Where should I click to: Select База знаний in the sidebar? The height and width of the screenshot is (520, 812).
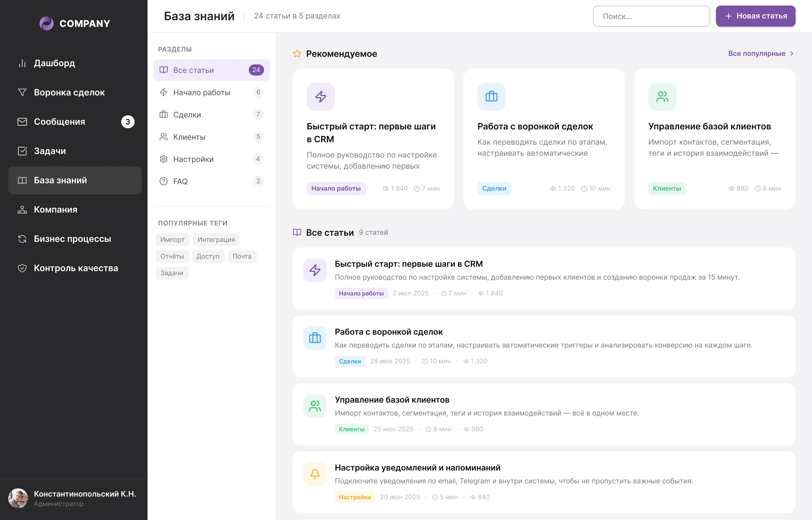point(75,180)
